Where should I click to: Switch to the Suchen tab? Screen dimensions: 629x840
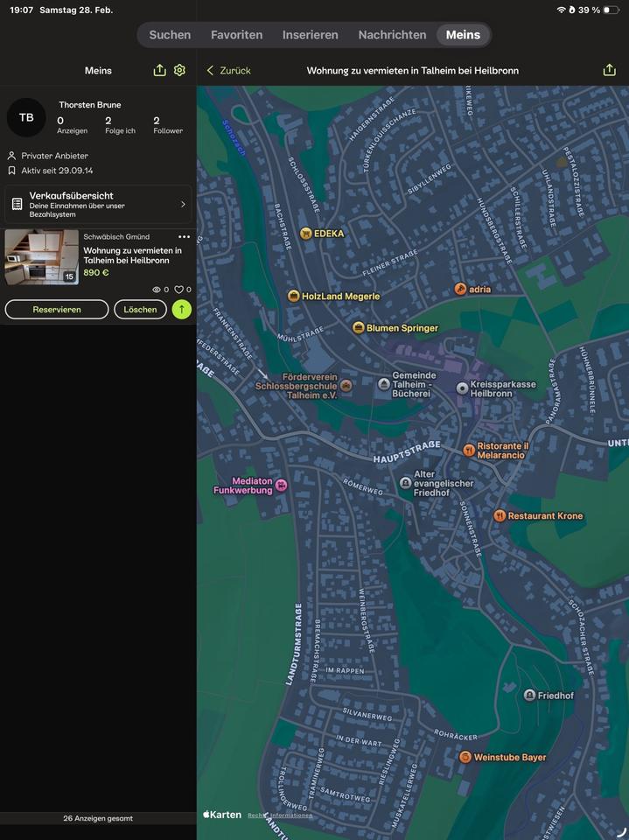pyautogui.click(x=170, y=35)
